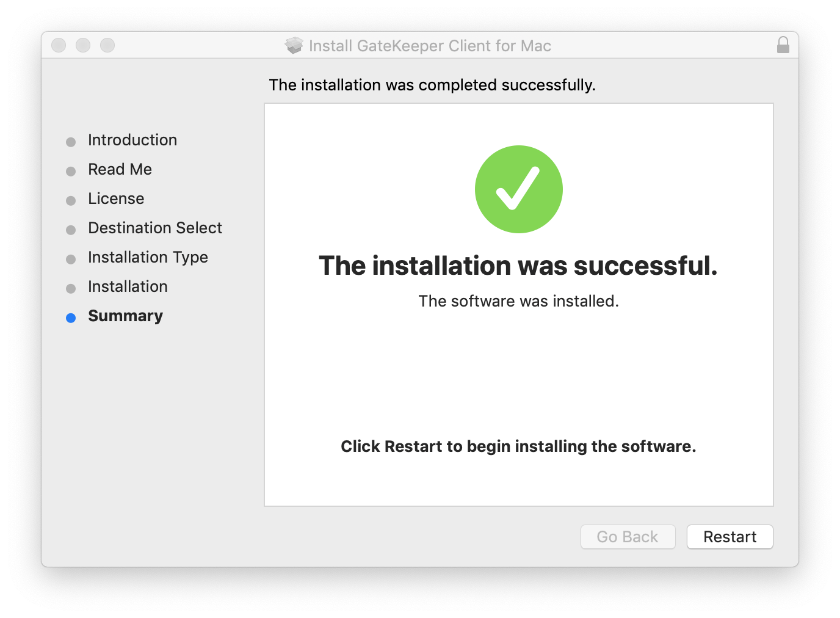Click the gray bullet beside Introduction

tap(71, 142)
